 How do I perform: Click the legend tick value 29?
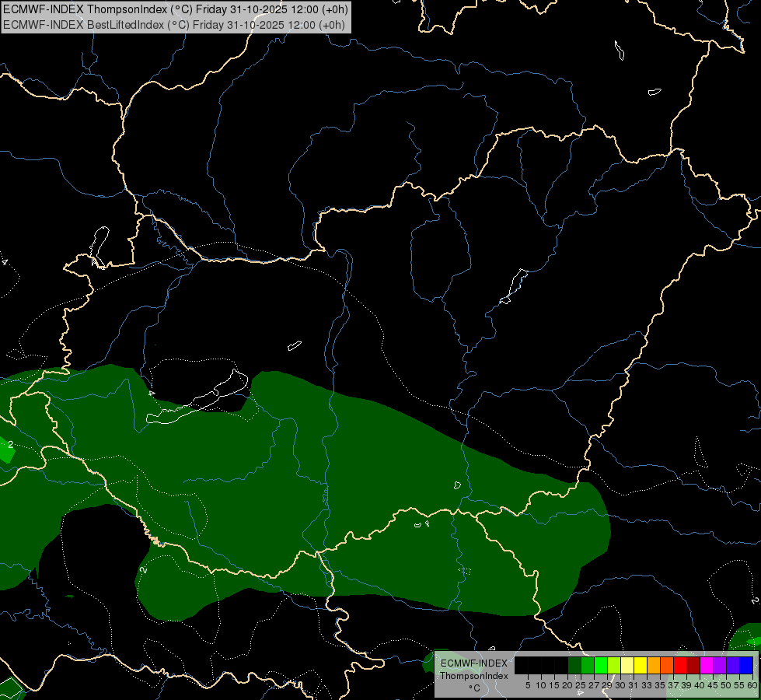coord(607,685)
